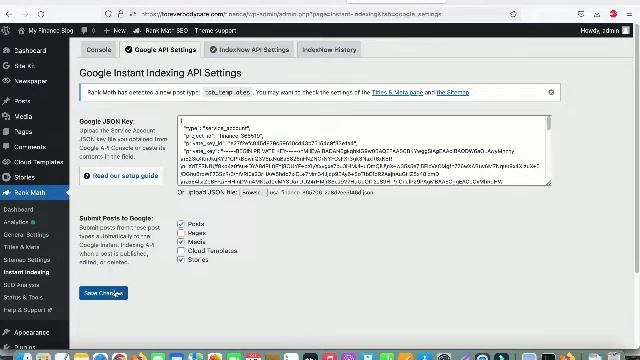Go back with the browser back arrow
This screenshot has height=360, width=640.
tap(9, 14)
